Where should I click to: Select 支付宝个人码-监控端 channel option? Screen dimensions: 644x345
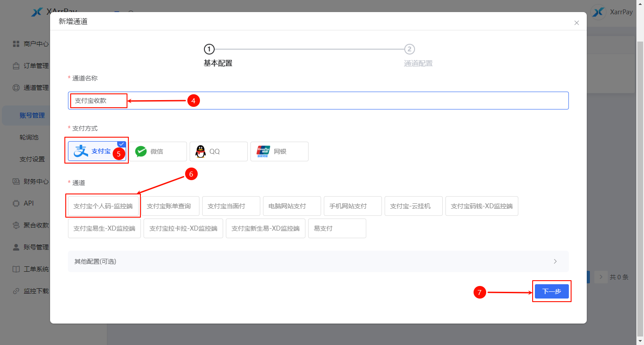tap(103, 206)
